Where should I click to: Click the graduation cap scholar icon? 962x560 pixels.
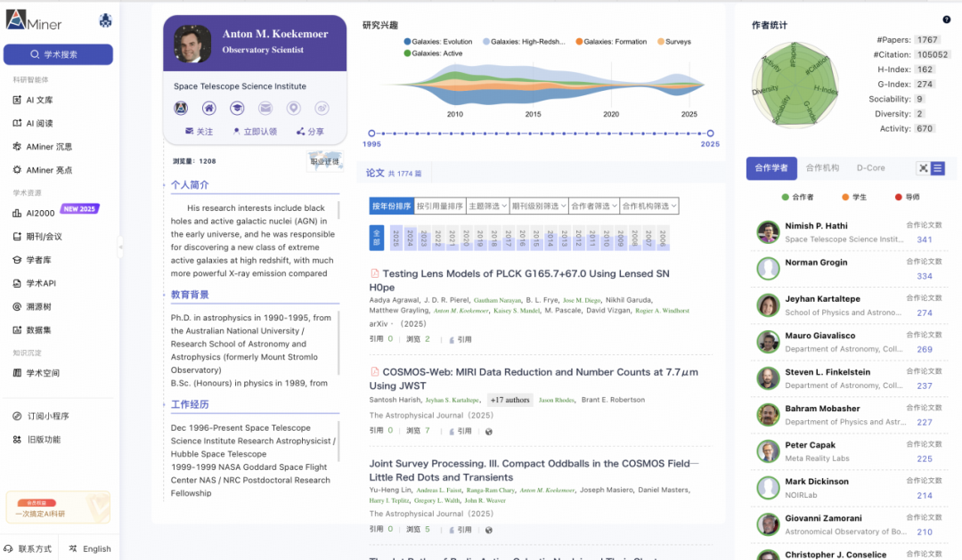tap(237, 109)
